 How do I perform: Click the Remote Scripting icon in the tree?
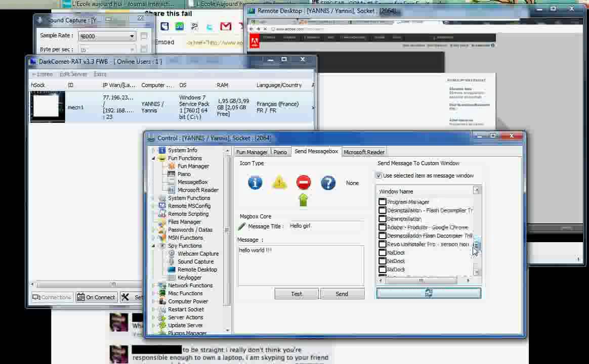tap(162, 214)
